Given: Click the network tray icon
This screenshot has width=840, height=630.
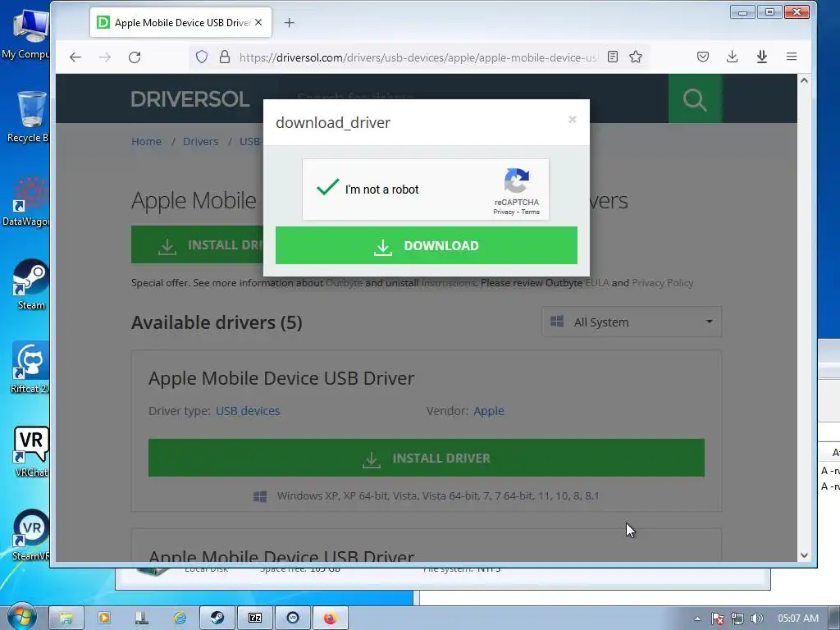Looking at the screenshot, I should [x=737, y=619].
